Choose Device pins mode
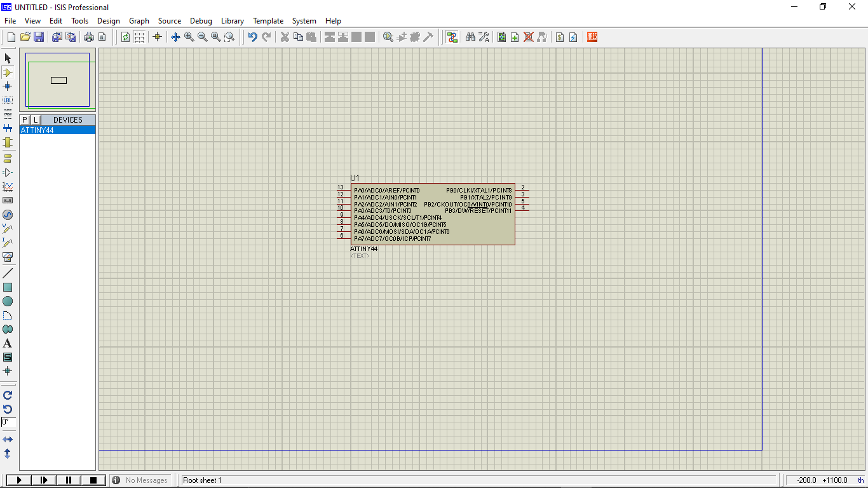 tap(8, 172)
